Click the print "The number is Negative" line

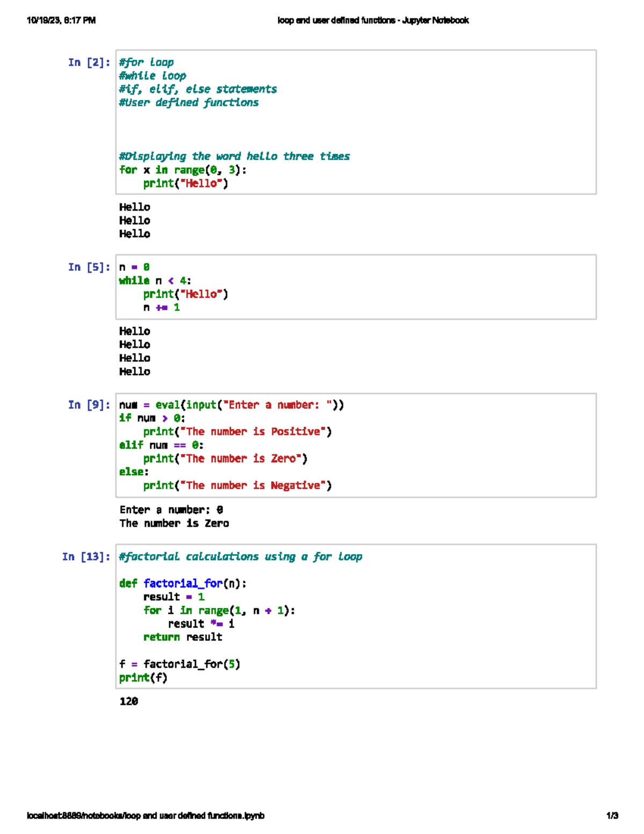[237, 485]
